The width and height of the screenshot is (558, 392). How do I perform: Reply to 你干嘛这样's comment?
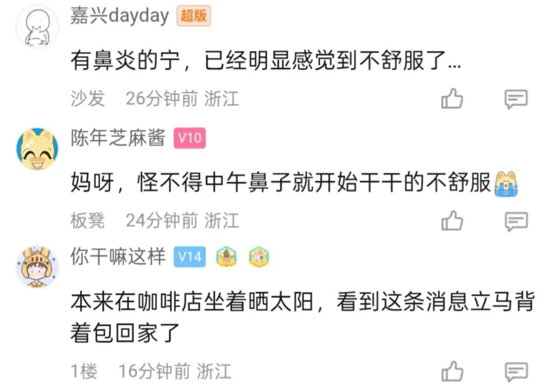[516, 372]
